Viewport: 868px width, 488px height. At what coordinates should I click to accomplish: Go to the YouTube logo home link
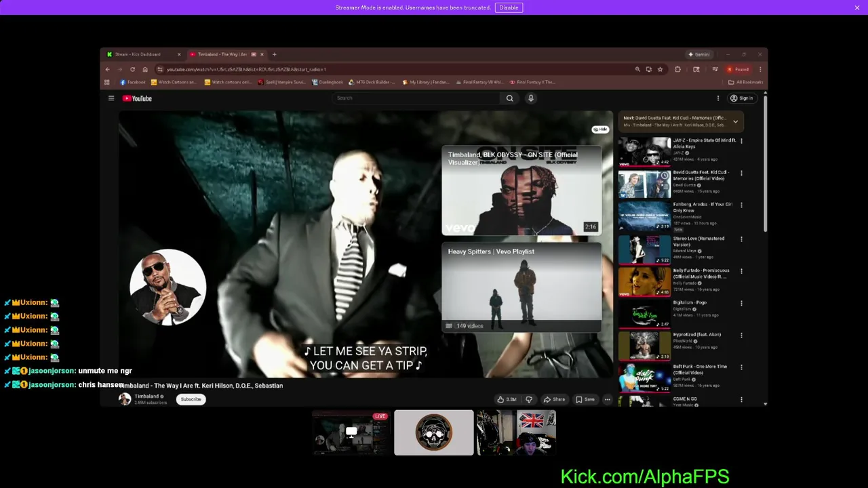click(x=137, y=98)
